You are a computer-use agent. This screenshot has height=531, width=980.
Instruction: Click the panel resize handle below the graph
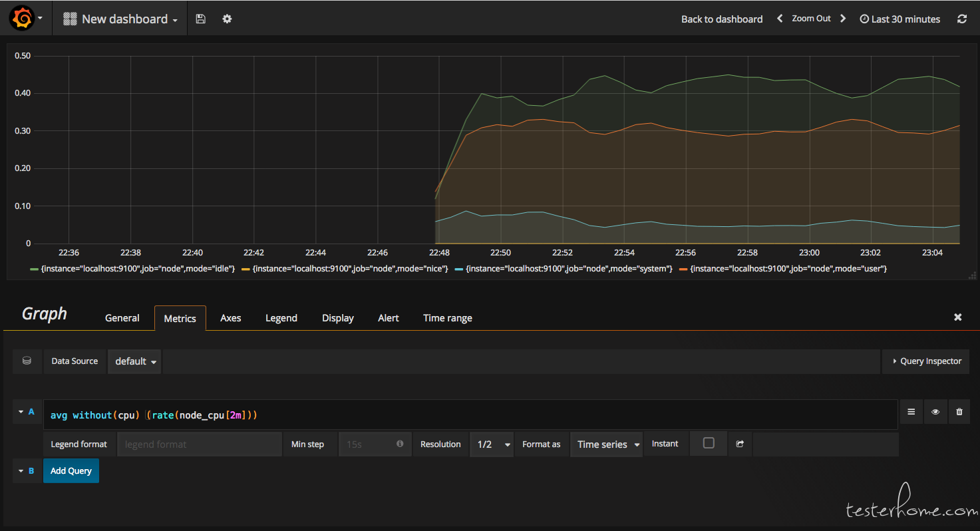(x=972, y=275)
